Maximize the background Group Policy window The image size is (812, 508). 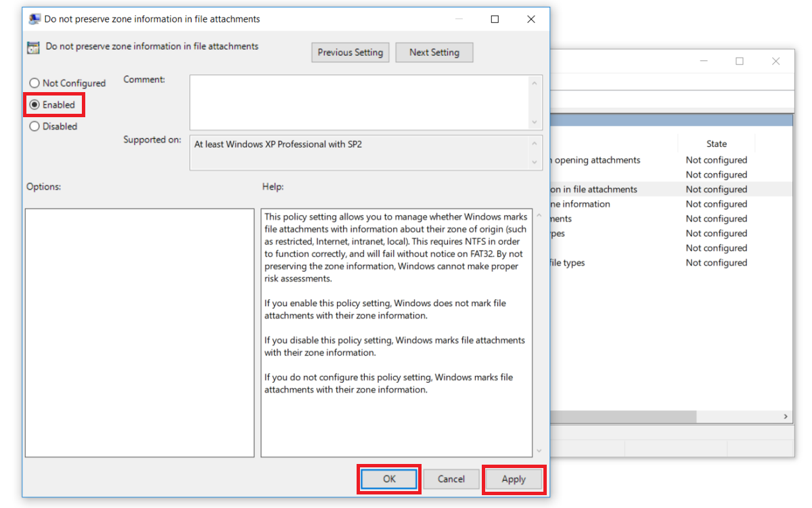740,61
